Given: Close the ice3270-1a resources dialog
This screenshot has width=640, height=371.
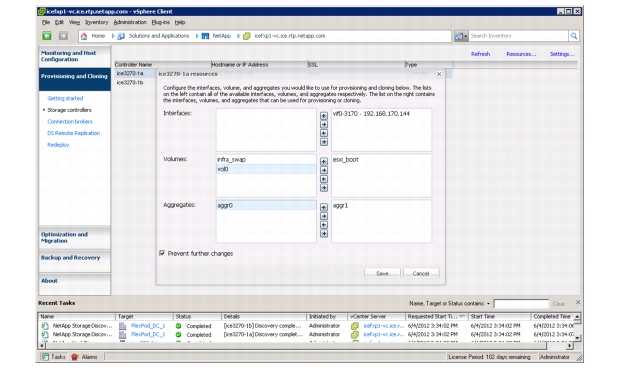Looking at the screenshot, I should (x=439, y=74).
